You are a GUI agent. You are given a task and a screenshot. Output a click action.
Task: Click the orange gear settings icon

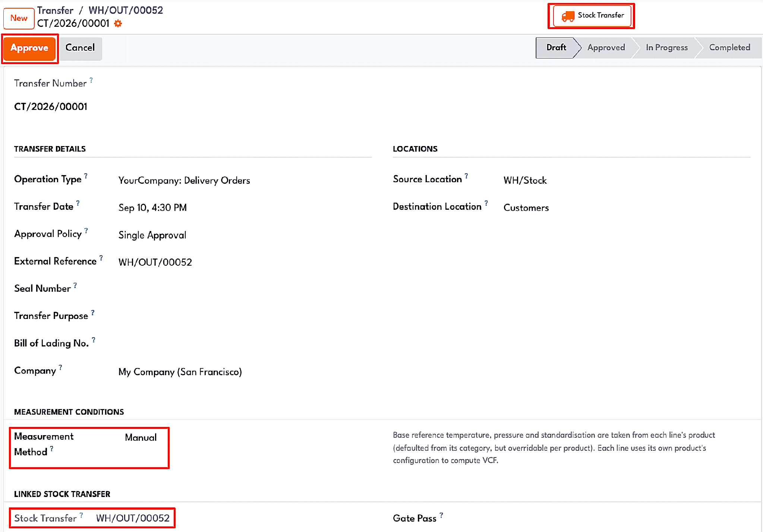[x=118, y=23]
